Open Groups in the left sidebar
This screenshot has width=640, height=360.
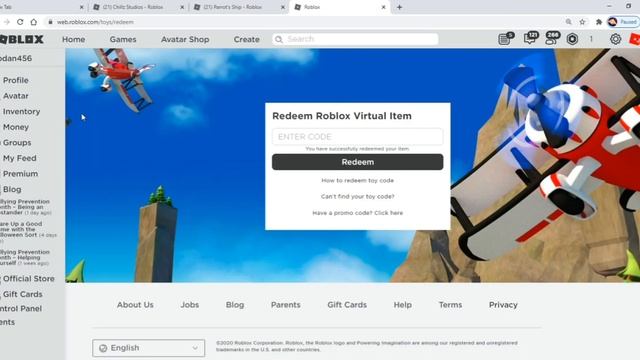point(17,143)
